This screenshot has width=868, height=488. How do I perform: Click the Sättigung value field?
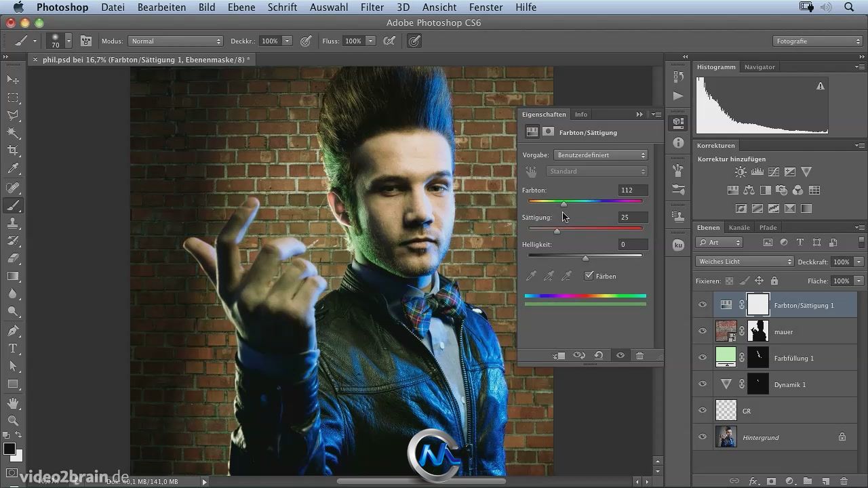(633, 218)
